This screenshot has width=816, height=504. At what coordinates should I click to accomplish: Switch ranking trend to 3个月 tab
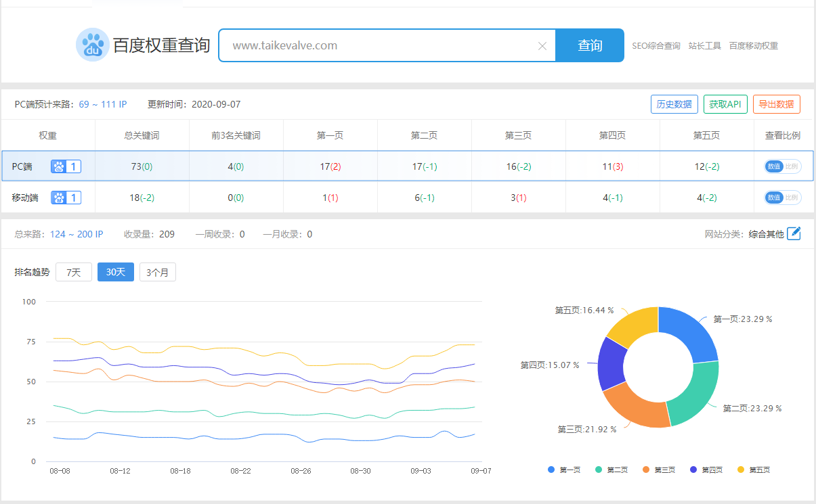(157, 271)
